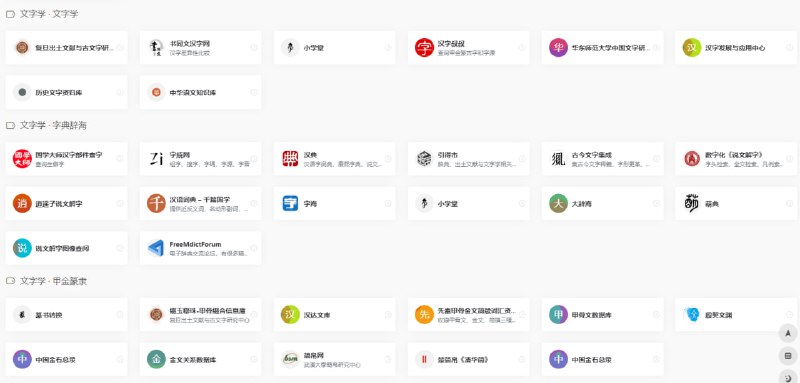The image size is (800, 383).
Task: Open the 古今文字集成 glyph icon
Action: coord(558,159)
